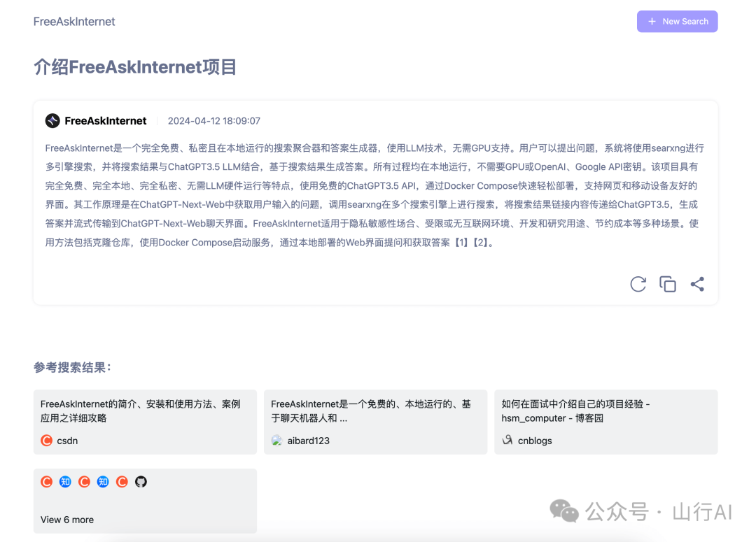
Task: Open the csdn reference result card
Action: pos(145,422)
